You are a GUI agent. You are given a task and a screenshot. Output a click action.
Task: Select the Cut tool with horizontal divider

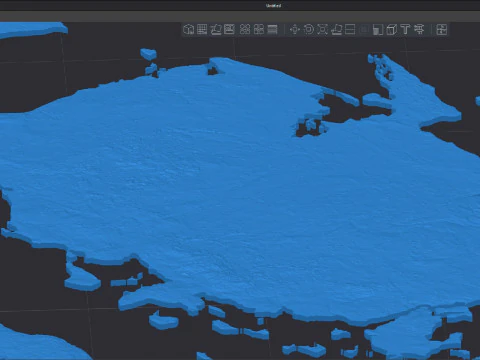[350, 29]
